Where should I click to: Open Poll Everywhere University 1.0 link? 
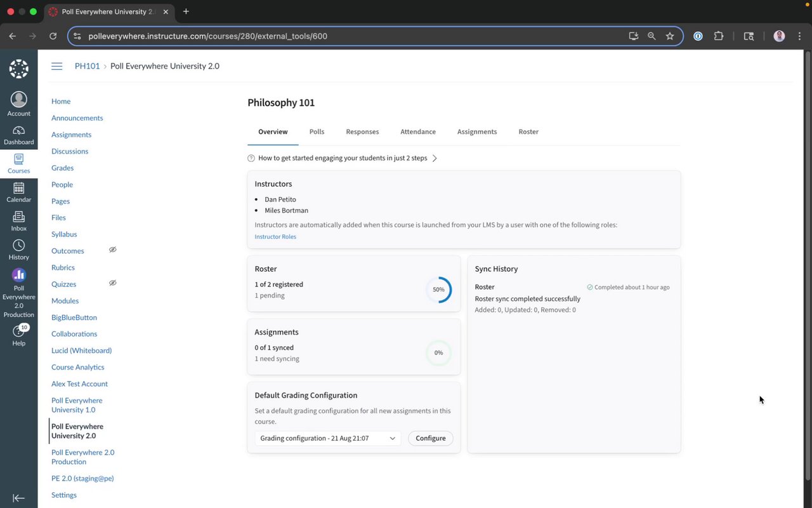77,405
